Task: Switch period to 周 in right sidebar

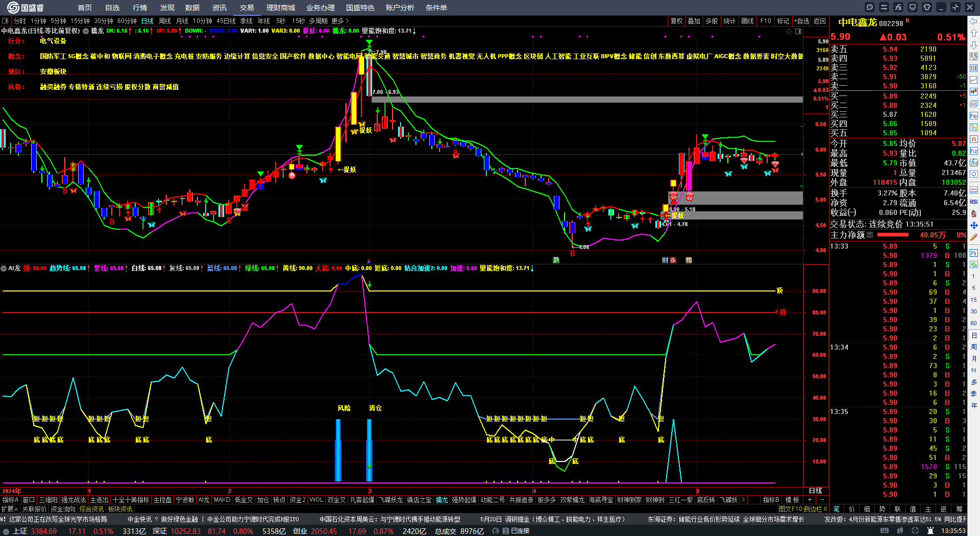Action: (x=974, y=347)
